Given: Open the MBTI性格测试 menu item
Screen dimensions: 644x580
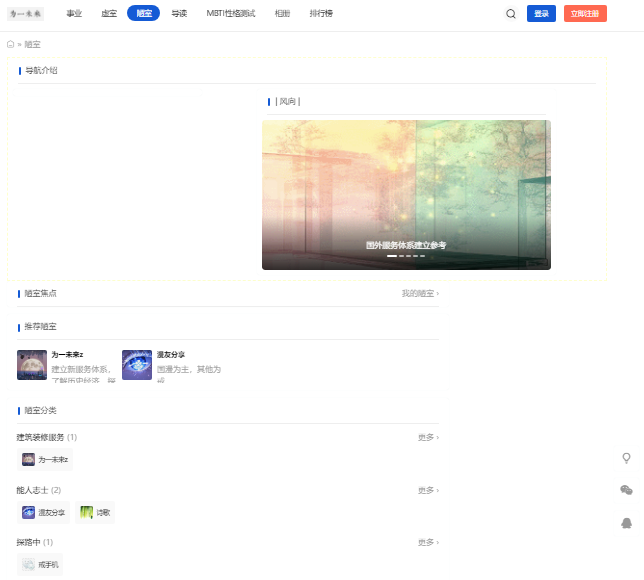Looking at the screenshot, I should (231, 14).
